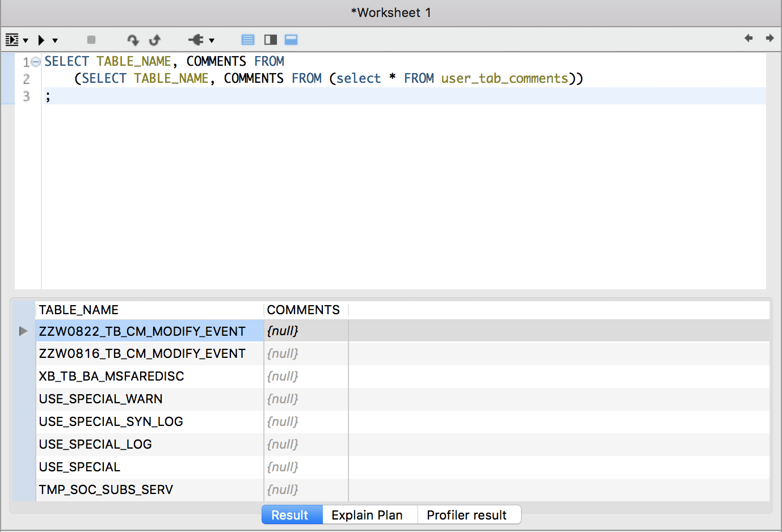Viewport: 782px width, 532px height.
Task: Click the TABLE_NAME column header
Action: 79,310
